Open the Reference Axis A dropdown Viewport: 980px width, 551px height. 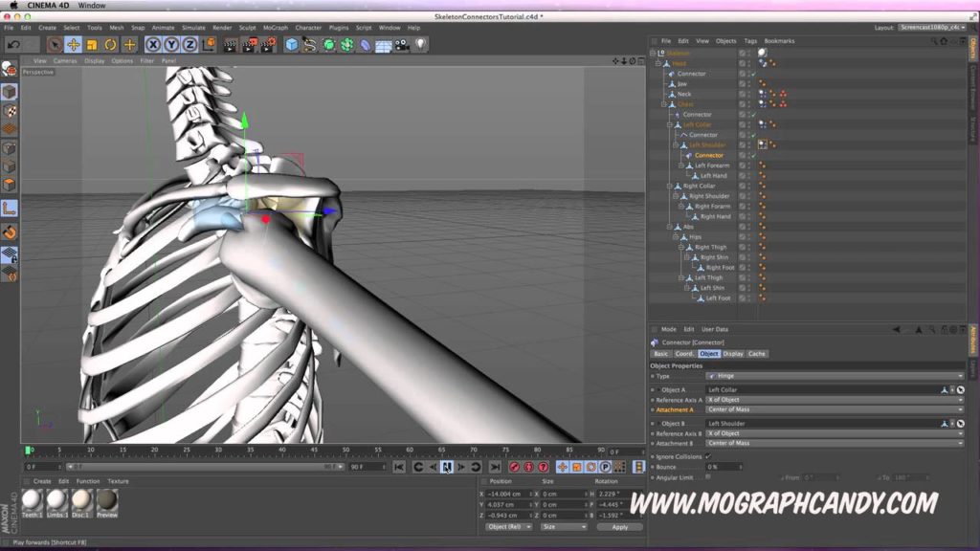click(835, 400)
